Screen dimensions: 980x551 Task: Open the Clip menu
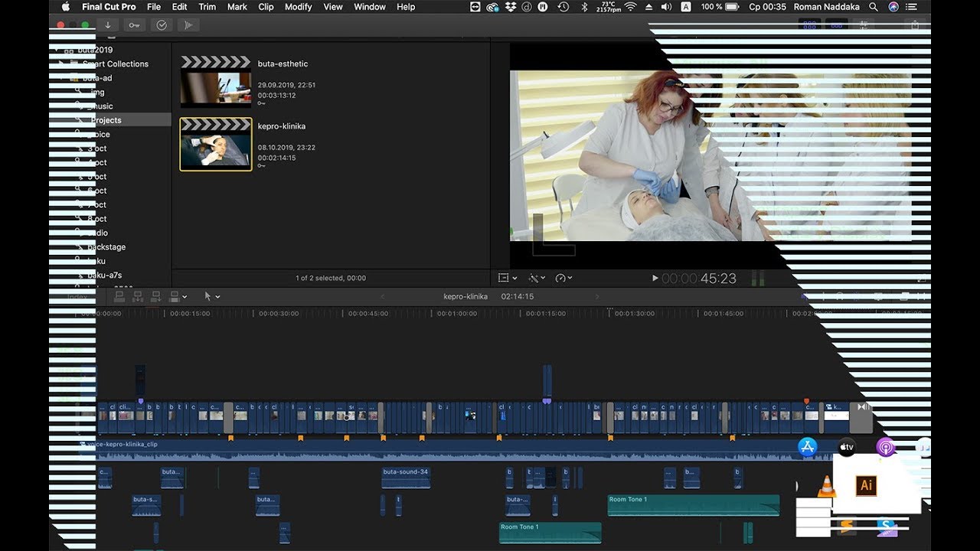(x=266, y=7)
